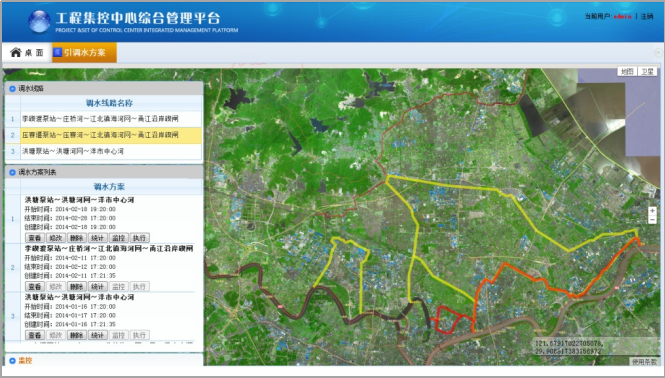Select the 引调水方案 tab
The image size is (665, 378).
tap(84, 52)
